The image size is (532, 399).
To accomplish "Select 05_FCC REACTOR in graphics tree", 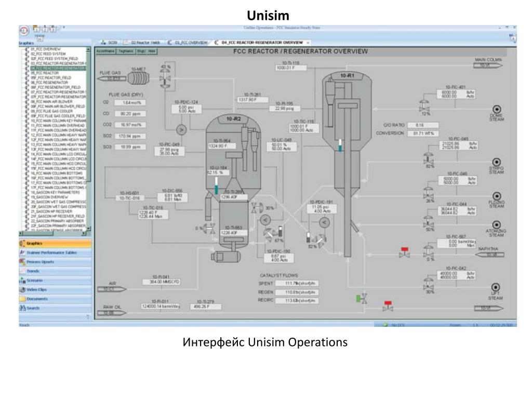I will (45, 73).
